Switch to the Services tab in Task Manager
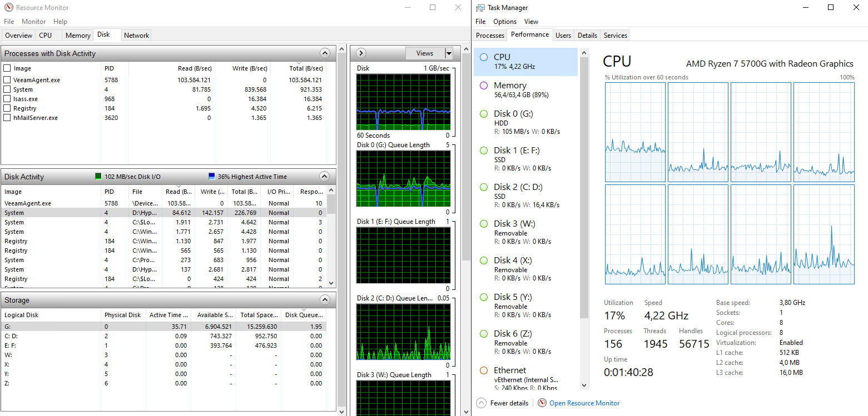This screenshot has width=868, height=416. pos(616,35)
